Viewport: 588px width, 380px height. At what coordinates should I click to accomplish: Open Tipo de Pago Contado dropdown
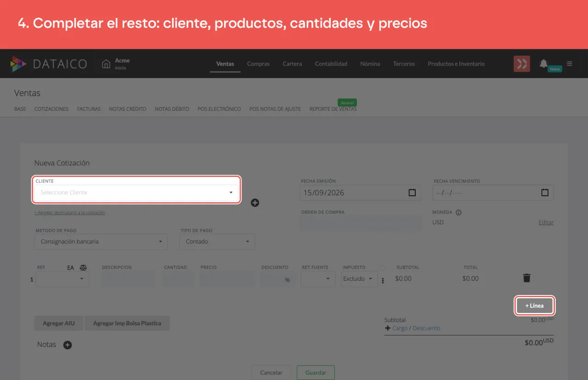217,242
